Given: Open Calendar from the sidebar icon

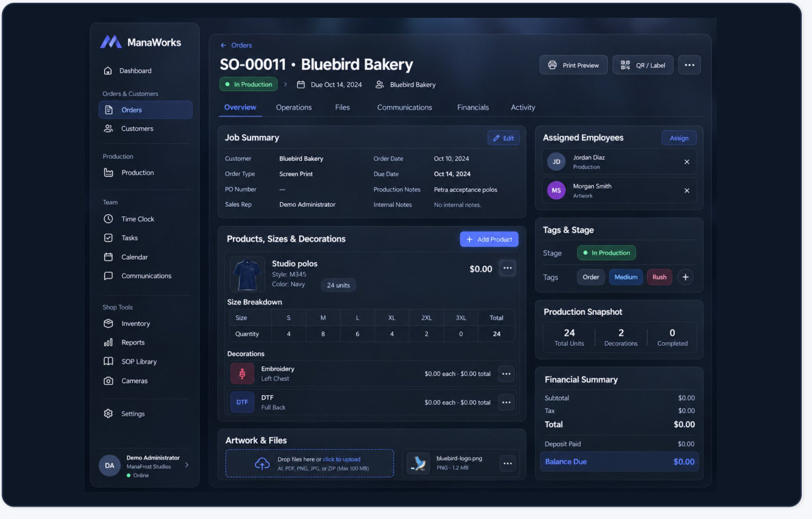Looking at the screenshot, I should 108,257.
